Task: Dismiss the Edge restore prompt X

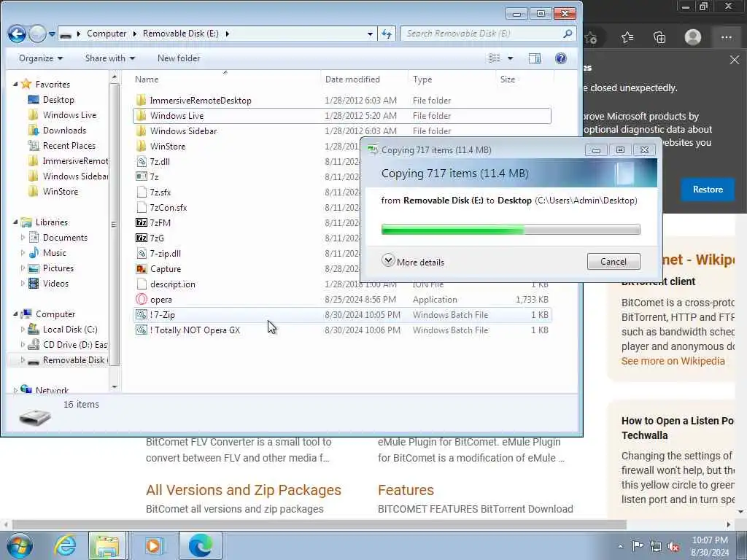Action: click(734, 60)
